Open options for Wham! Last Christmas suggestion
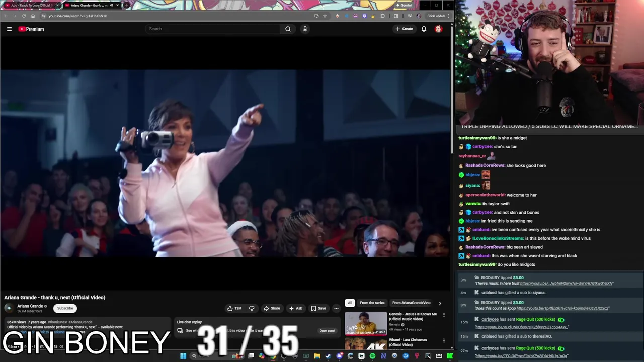The height and width of the screenshot is (362, 644). pyautogui.click(x=444, y=340)
